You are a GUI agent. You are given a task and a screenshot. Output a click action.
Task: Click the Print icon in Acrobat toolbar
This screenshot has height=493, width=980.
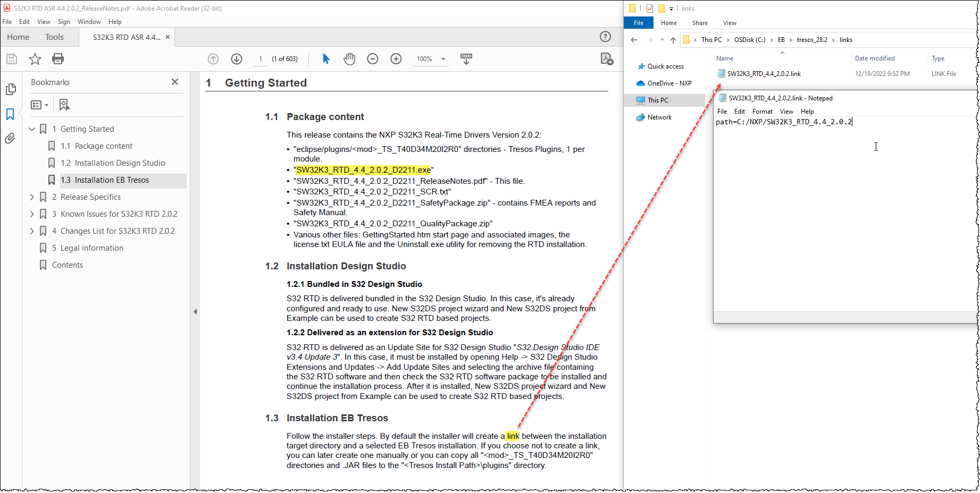pyautogui.click(x=58, y=59)
